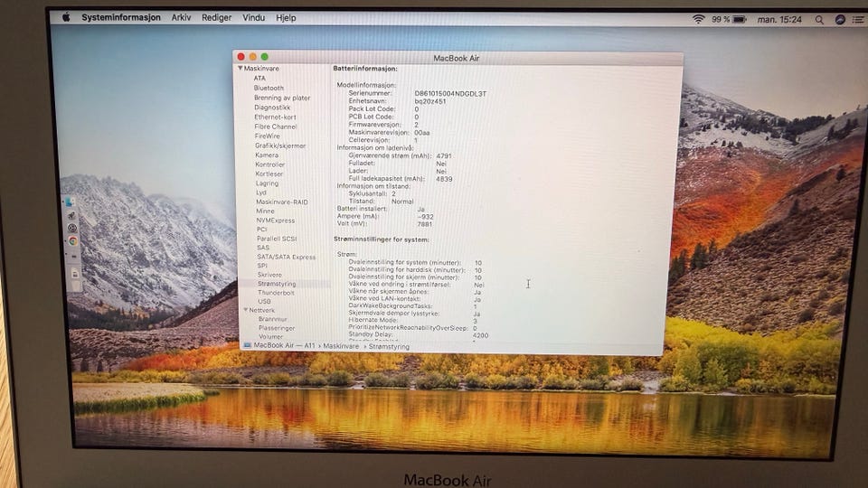
Task: Select FireWire in the sidebar
Action: [268, 136]
